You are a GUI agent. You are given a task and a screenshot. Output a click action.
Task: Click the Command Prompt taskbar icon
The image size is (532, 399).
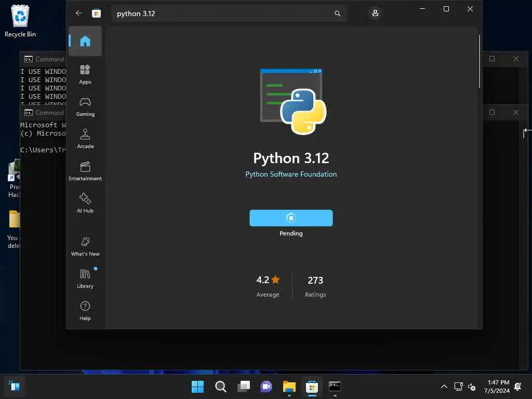[335, 387]
